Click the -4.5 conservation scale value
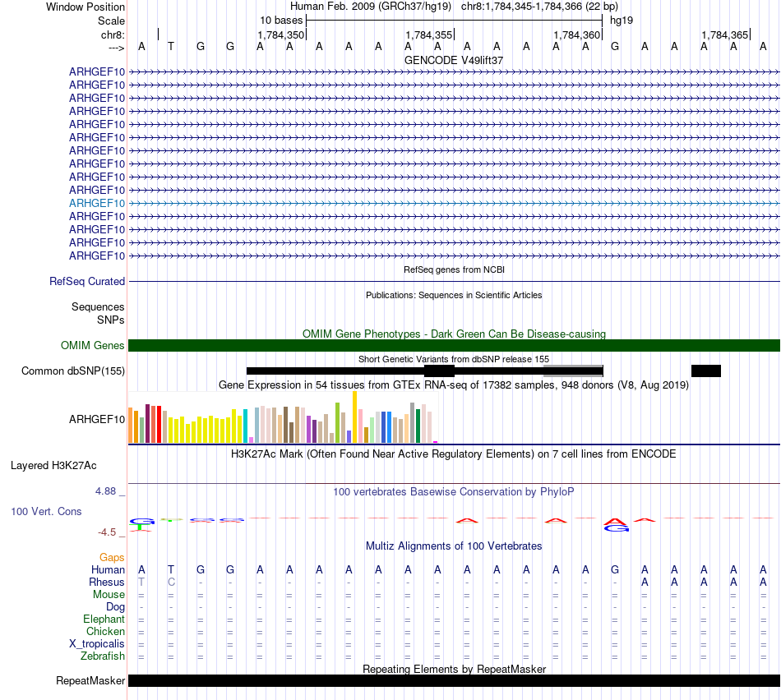 click(x=107, y=532)
